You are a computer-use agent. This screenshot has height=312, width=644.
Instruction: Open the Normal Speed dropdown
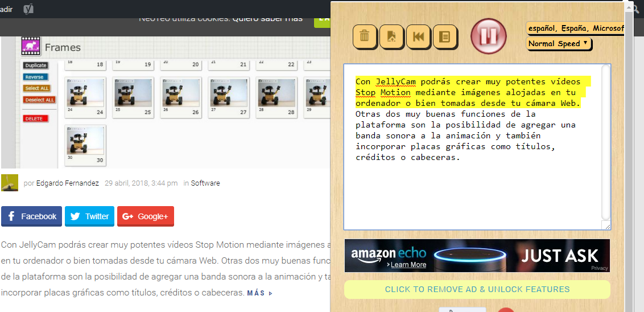pos(558,44)
